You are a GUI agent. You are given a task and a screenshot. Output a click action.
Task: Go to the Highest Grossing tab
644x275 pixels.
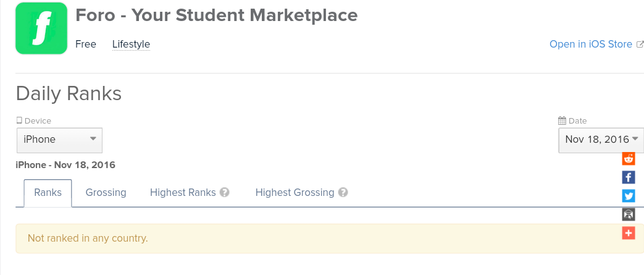click(295, 193)
